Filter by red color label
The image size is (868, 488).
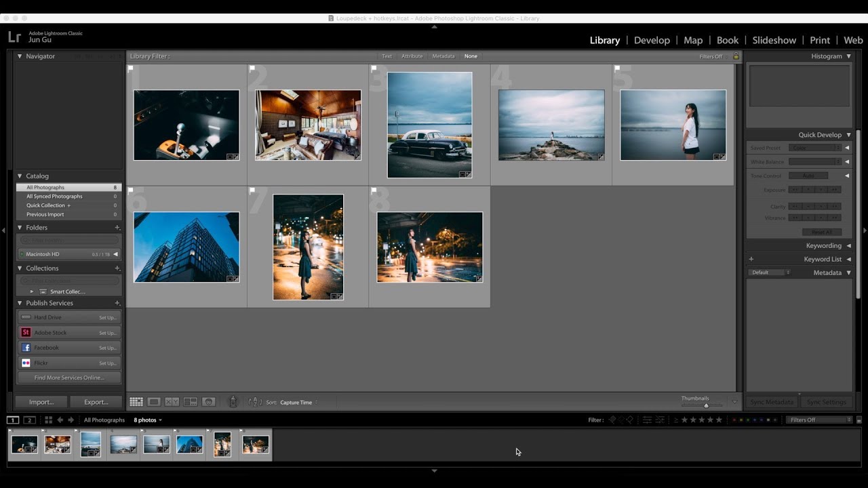[735, 420]
